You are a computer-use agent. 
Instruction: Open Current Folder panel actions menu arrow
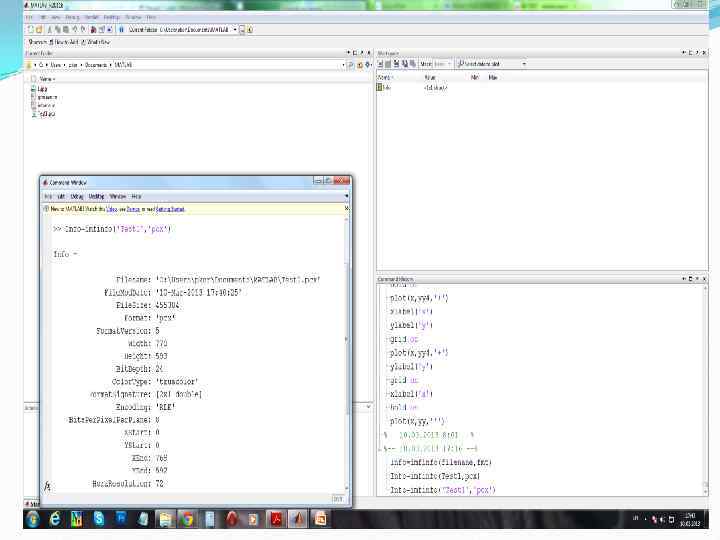(x=348, y=53)
